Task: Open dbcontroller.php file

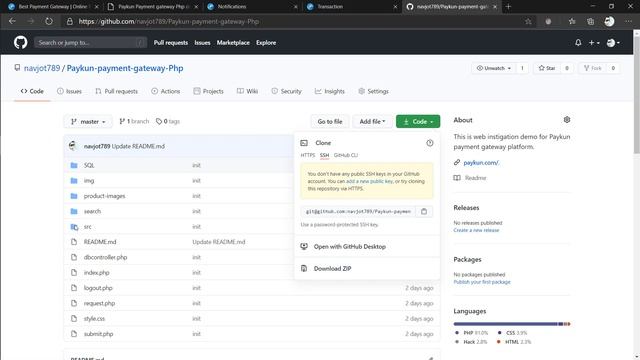Action: (105, 257)
